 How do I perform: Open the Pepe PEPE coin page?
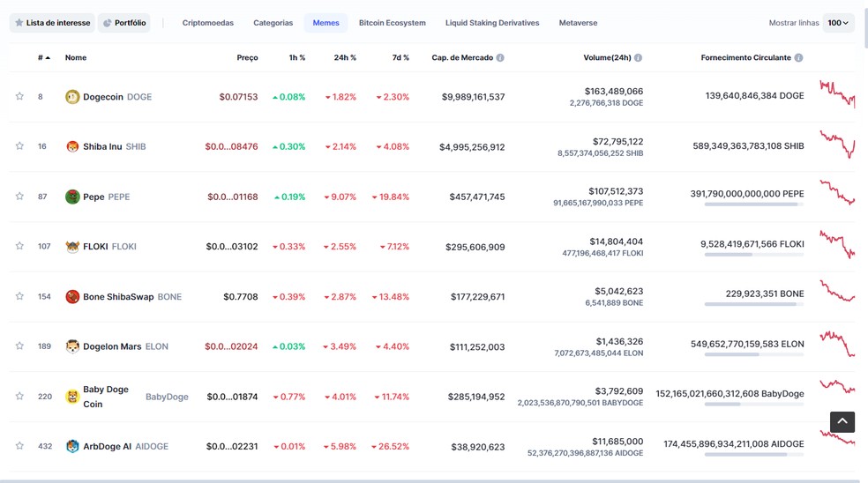pyautogui.click(x=106, y=197)
